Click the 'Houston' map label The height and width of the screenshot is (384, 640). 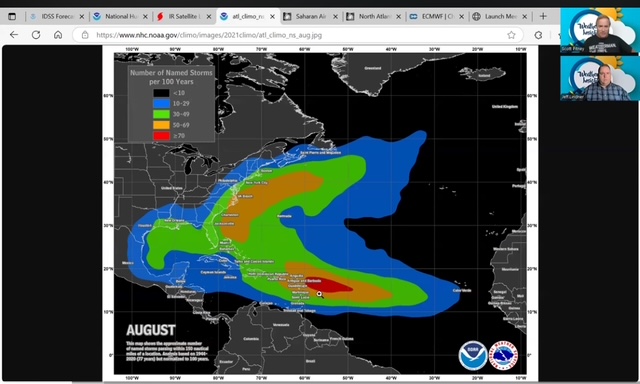click(145, 225)
